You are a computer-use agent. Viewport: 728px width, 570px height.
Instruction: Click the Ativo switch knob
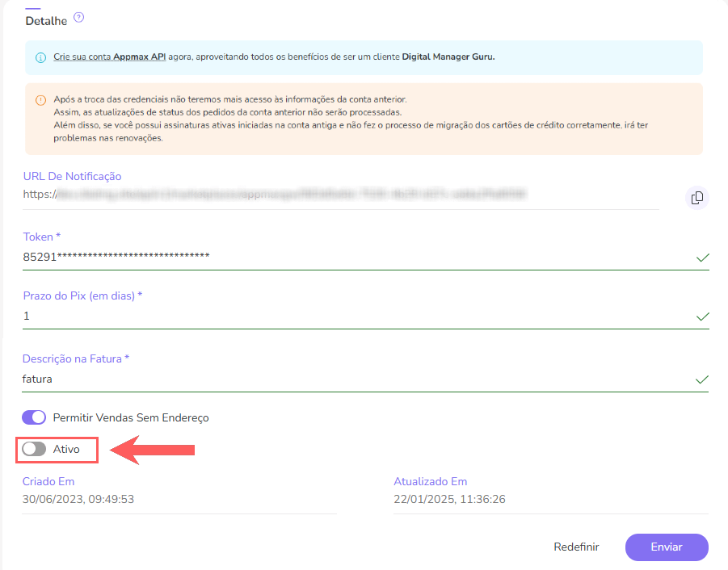[27, 450]
